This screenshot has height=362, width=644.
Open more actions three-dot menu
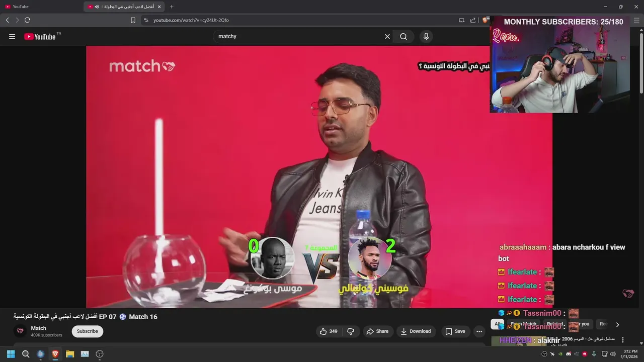click(479, 331)
